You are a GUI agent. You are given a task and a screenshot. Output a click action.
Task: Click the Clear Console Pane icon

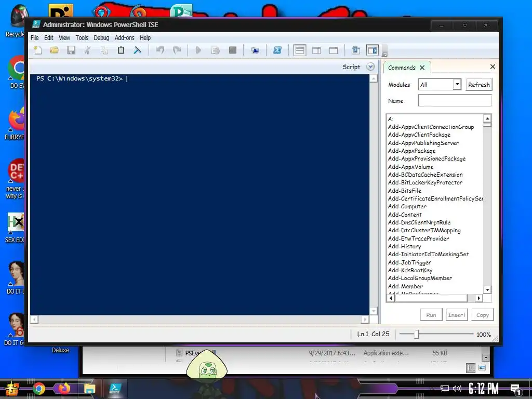[x=137, y=50]
